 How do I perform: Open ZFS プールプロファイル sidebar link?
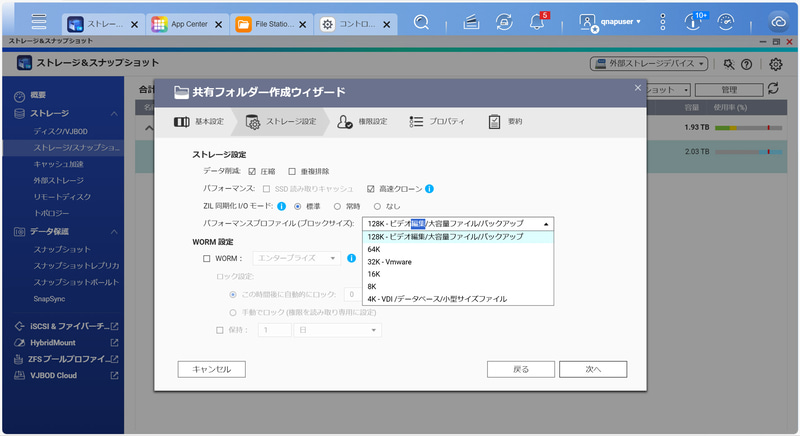pyautogui.click(x=66, y=359)
